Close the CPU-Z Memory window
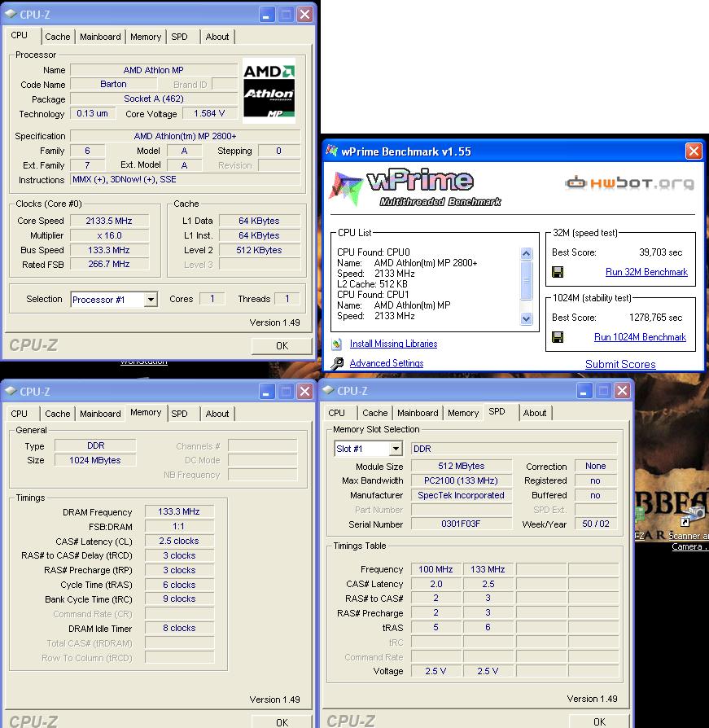This screenshot has height=728, width=709. pos(305,392)
